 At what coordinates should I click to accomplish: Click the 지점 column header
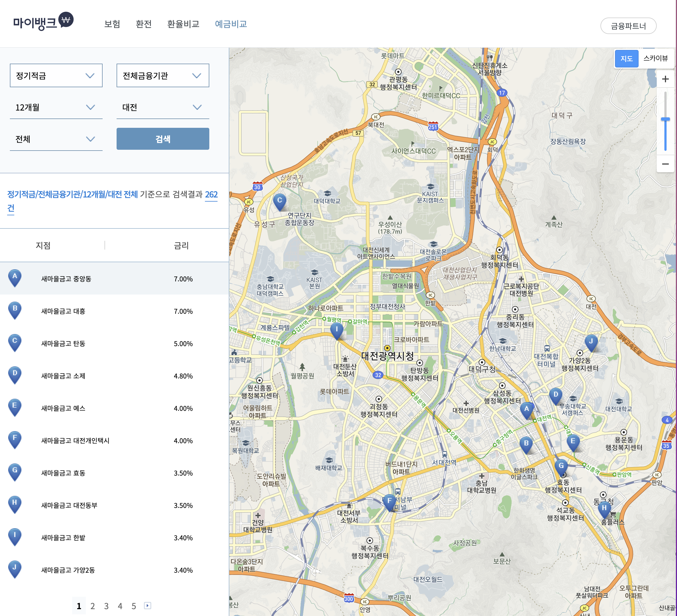tap(43, 245)
